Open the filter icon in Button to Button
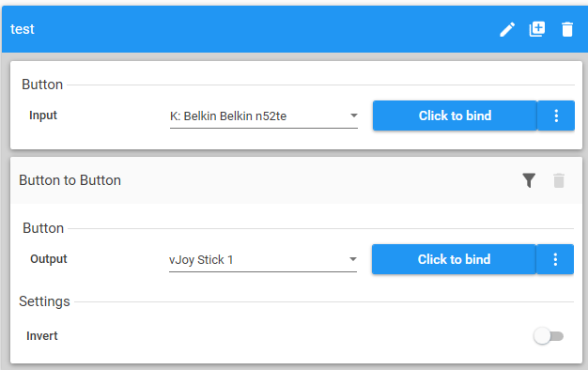This screenshot has width=588, height=370. pos(529,180)
